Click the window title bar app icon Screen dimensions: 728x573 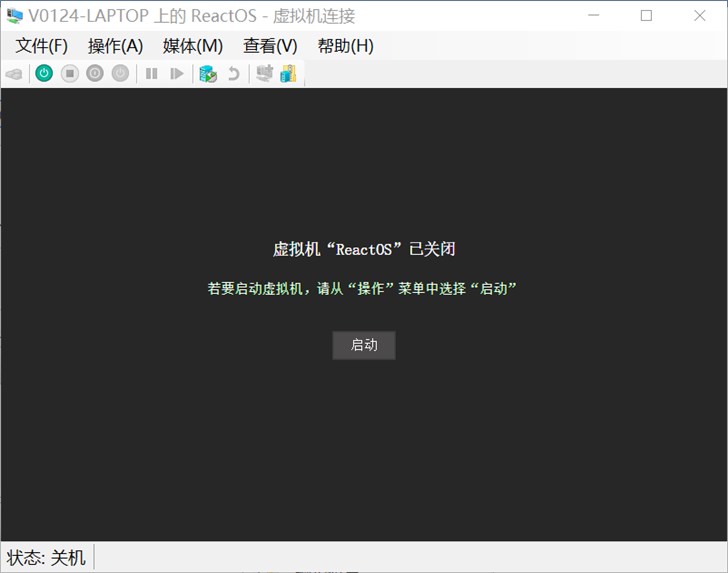(x=14, y=15)
